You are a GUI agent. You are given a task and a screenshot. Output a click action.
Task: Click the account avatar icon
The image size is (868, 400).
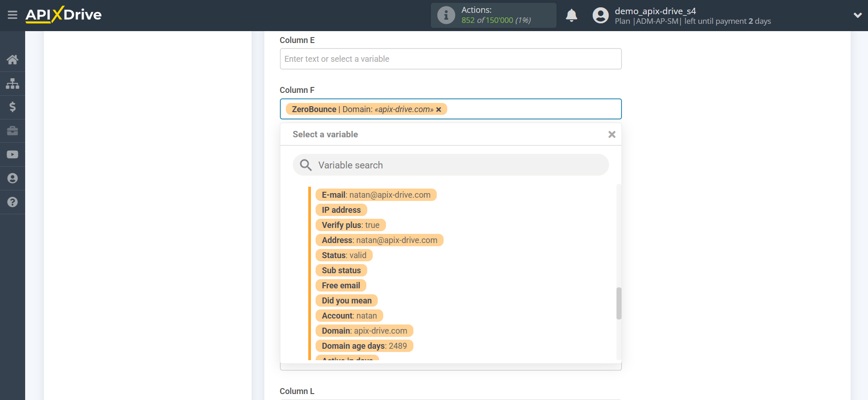pos(600,16)
